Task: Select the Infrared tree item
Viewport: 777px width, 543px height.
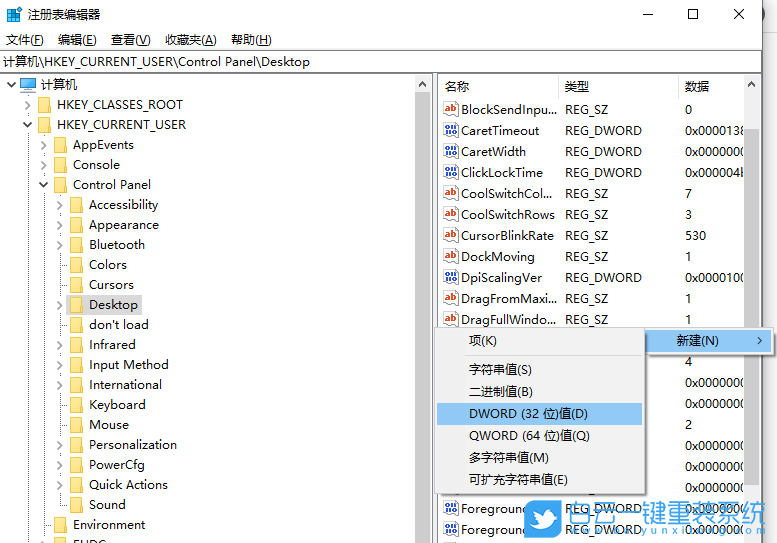Action: 112,345
